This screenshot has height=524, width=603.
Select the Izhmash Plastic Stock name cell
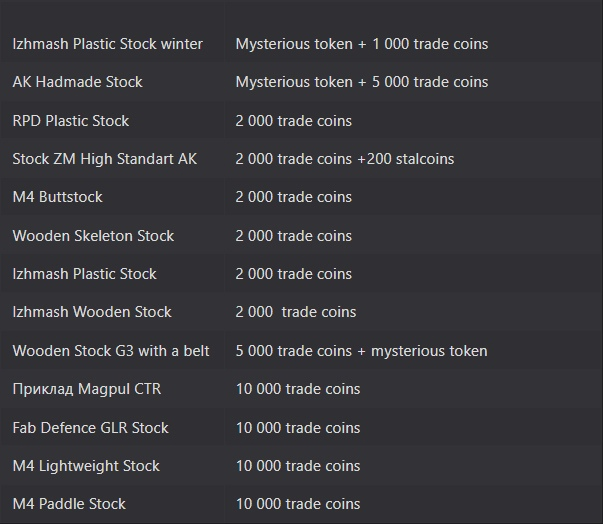point(85,274)
